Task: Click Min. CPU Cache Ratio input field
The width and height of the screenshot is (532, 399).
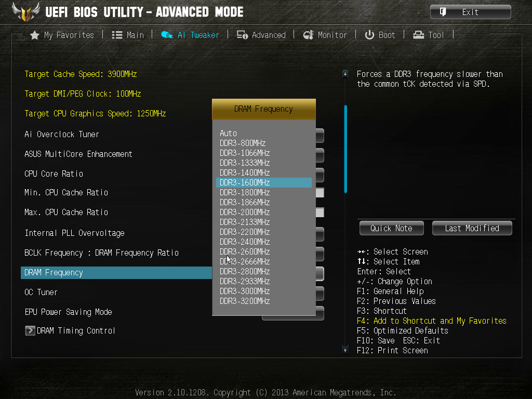Action: point(320,193)
